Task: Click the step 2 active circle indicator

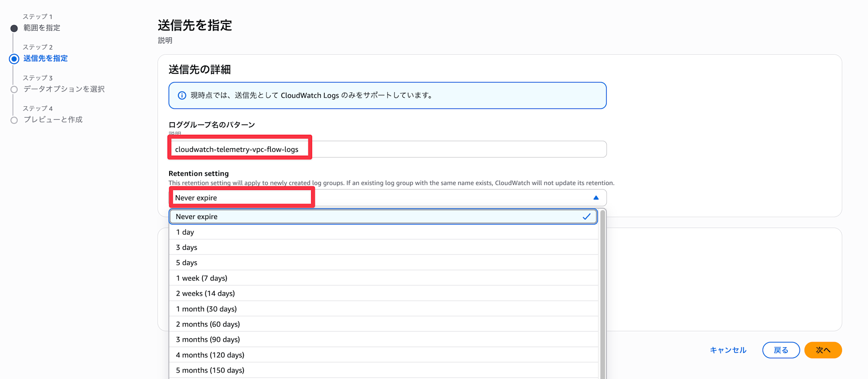Action: [x=14, y=59]
